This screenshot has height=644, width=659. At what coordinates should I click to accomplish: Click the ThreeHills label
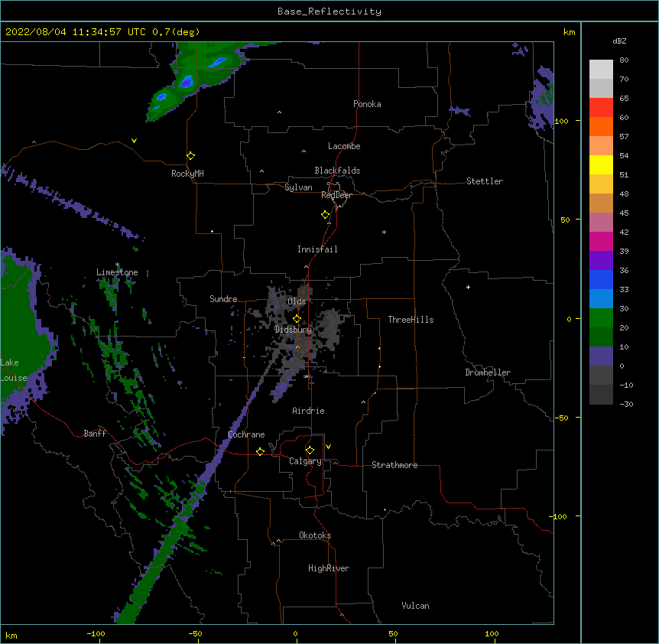click(x=411, y=320)
